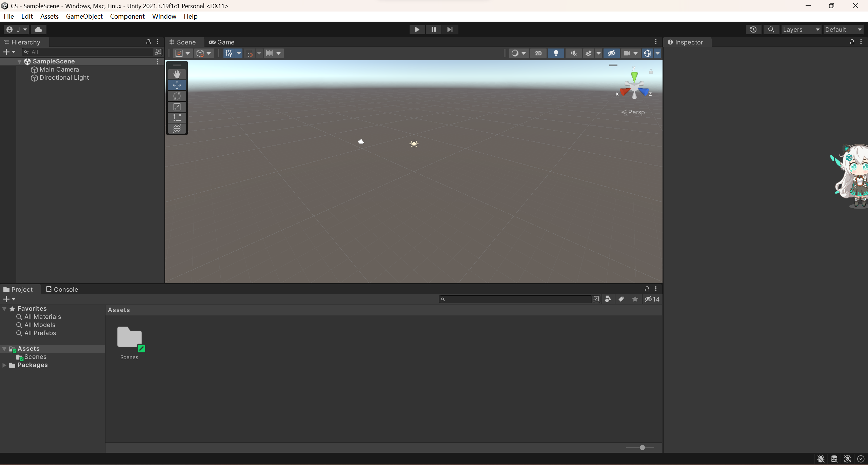Select the Hand view tool
The height and width of the screenshot is (465, 868).
pyautogui.click(x=177, y=74)
